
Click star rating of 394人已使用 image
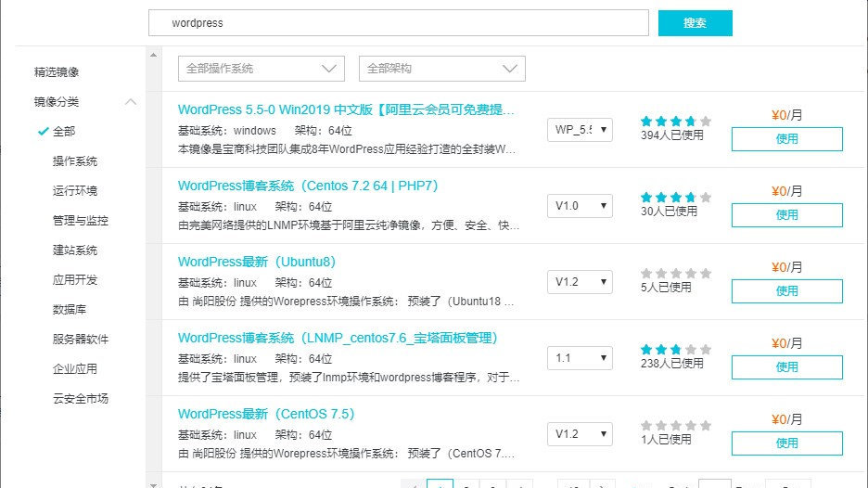pyautogui.click(x=676, y=121)
